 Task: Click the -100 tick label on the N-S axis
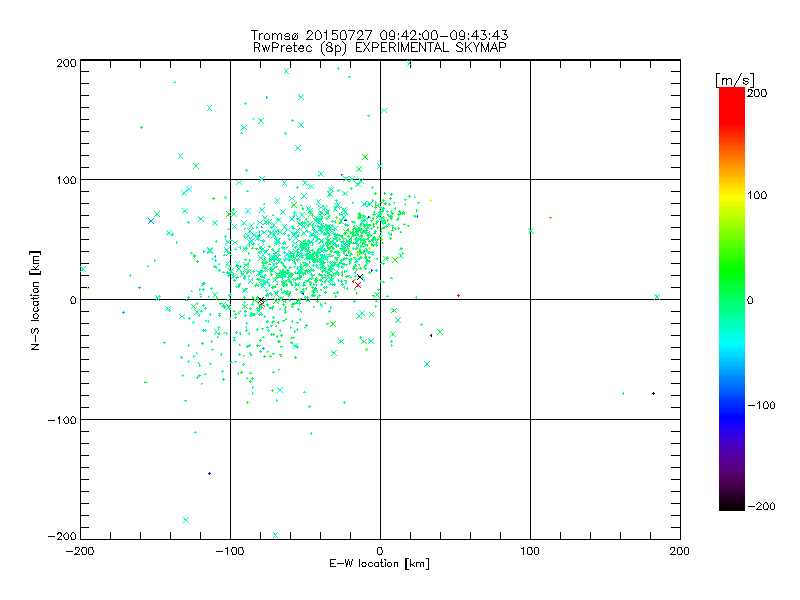coord(62,420)
